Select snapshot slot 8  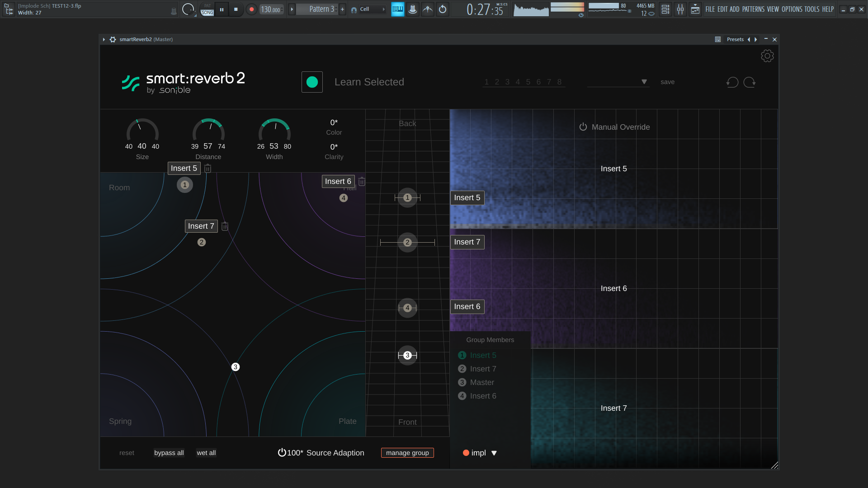[559, 82]
